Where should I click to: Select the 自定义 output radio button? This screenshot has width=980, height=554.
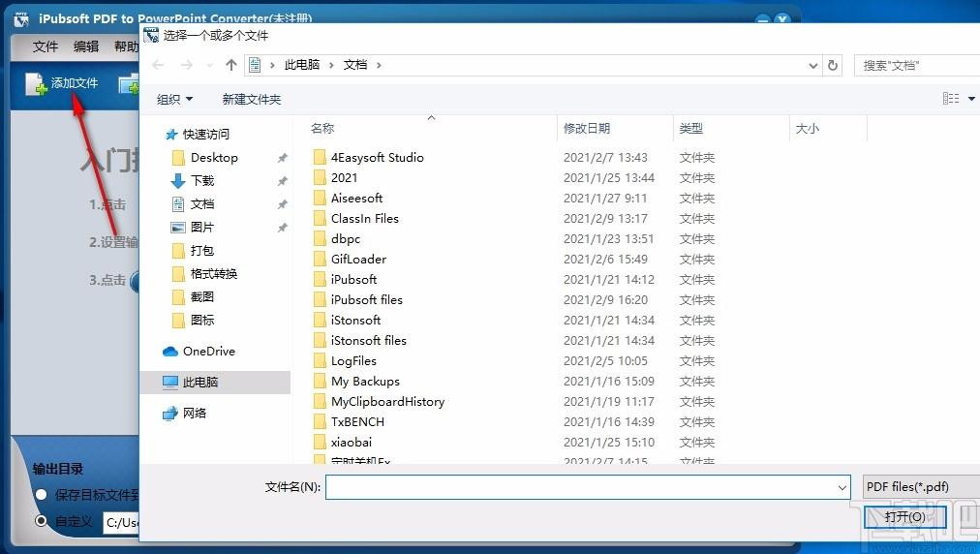[42, 520]
